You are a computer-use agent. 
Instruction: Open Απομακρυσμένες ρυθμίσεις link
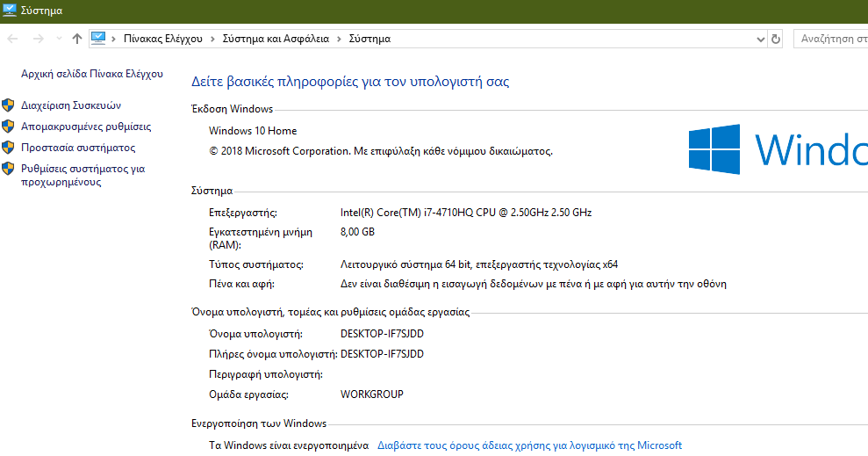click(x=86, y=127)
